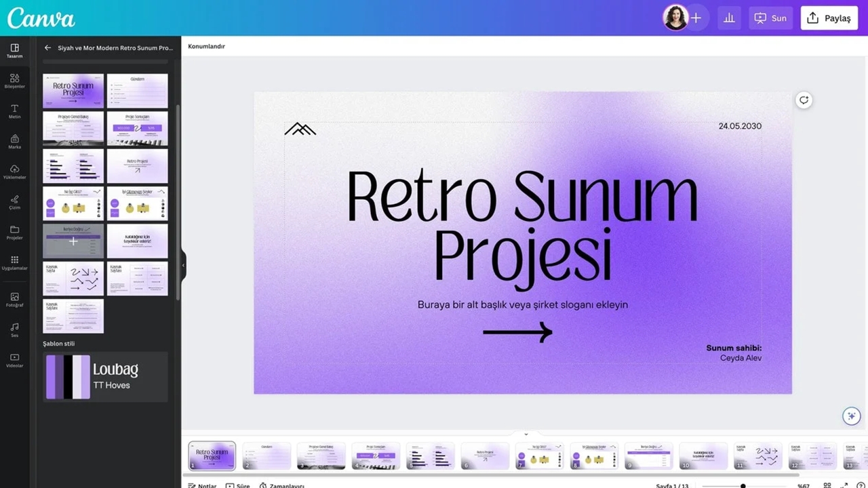
Task: Click the analytics bar chart icon
Action: [x=729, y=18]
